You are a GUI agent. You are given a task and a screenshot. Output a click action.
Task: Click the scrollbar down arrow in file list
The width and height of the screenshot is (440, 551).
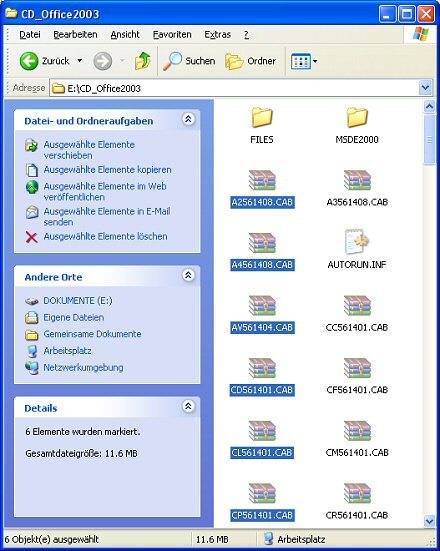[x=429, y=521]
